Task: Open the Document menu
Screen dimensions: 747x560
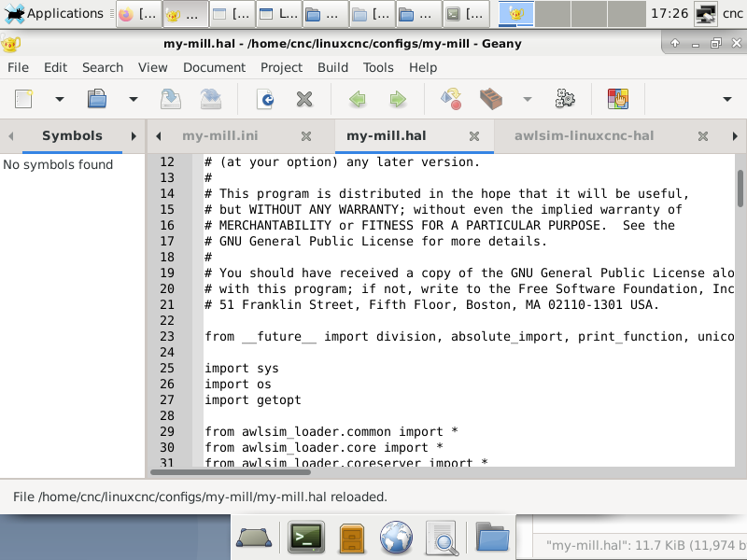Action: coord(213,67)
